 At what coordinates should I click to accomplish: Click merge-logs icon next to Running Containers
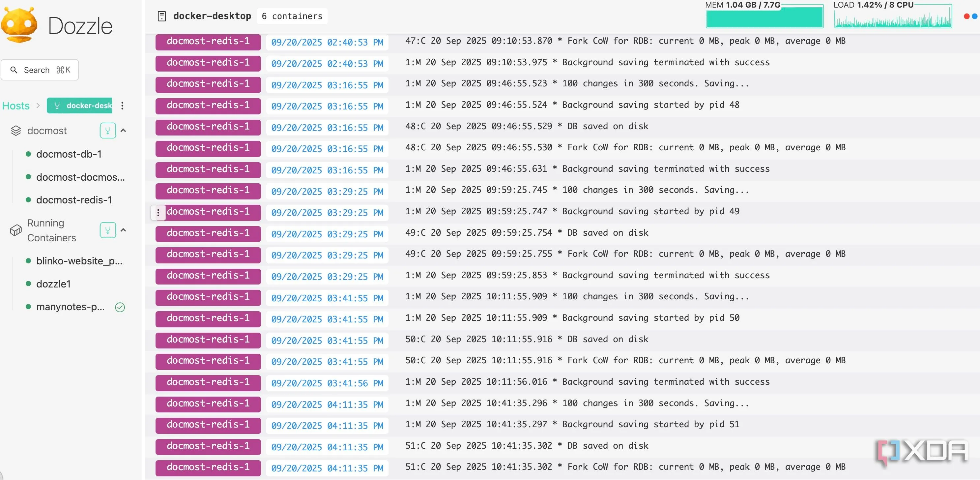[108, 230]
